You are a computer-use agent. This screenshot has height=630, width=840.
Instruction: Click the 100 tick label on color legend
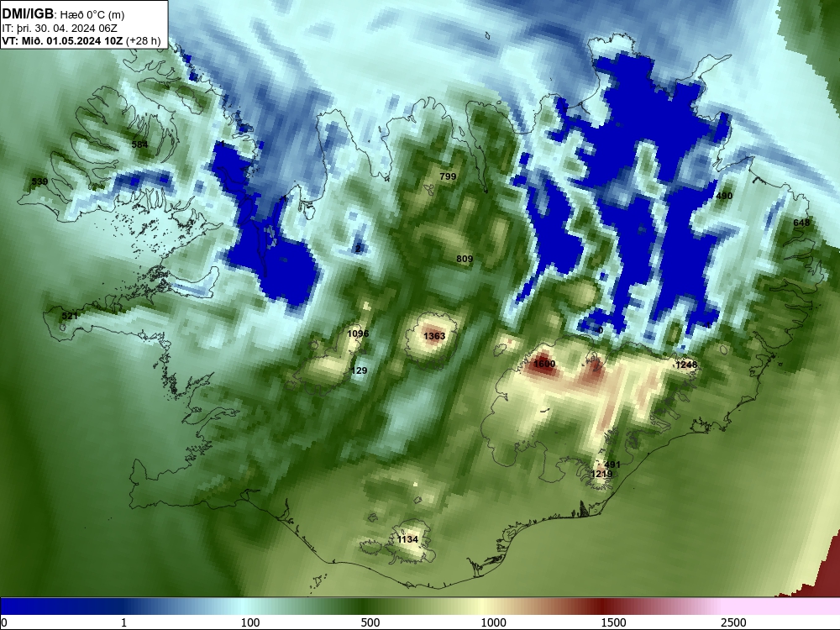[x=250, y=622]
